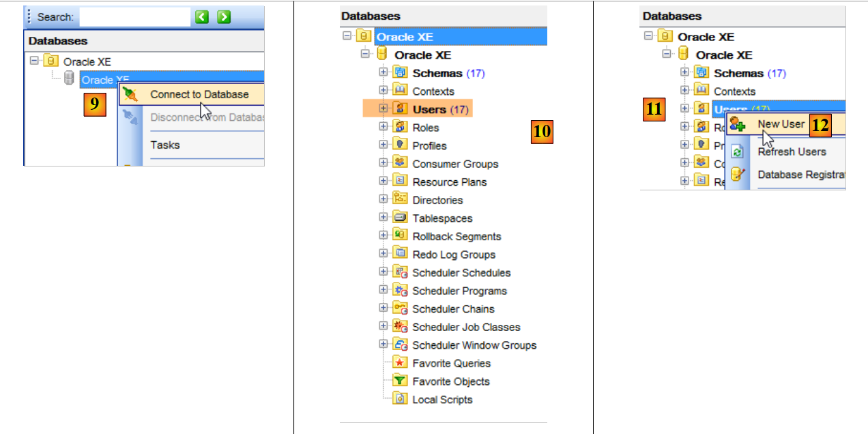Image resolution: width=868 pixels, height=434 pixels.
Task: Click the Tablespaces icon in the tree
Action: click(401, 218)
